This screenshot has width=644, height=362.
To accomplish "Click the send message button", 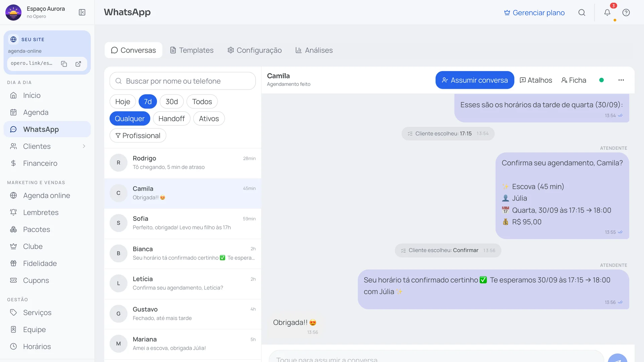I will click(618, 358).
